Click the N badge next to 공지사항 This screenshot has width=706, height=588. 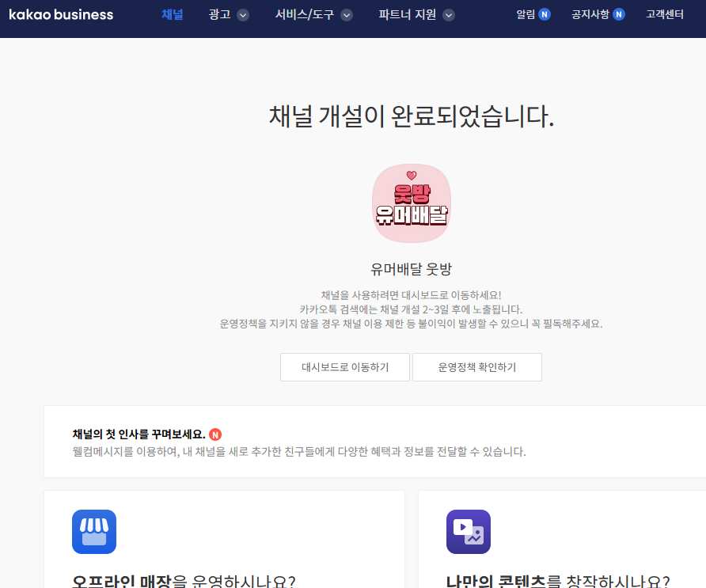[619, 15]
